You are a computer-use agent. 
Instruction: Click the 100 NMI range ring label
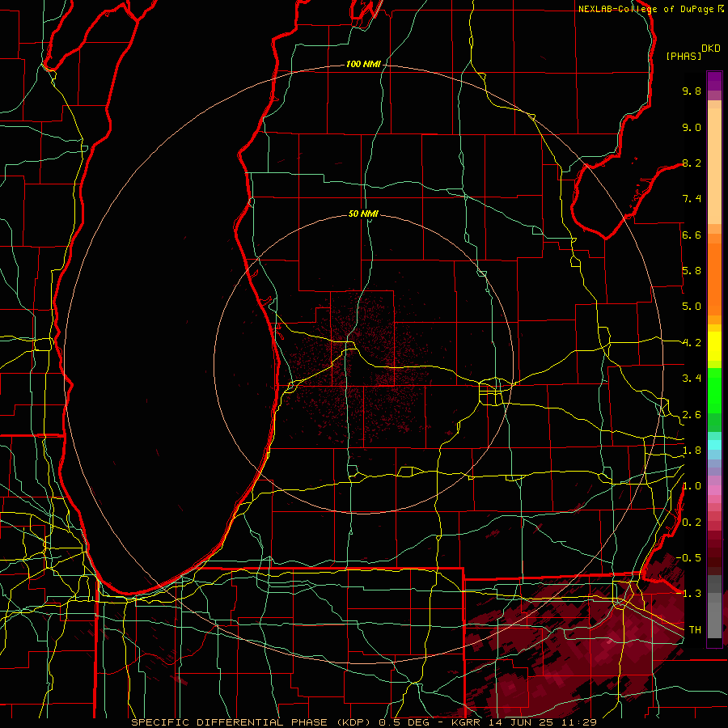tap(363, 64)
